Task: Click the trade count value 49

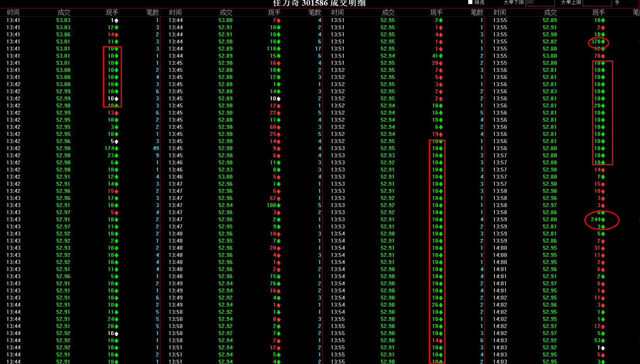Action: pyautogui.click(x=156, y=149)
